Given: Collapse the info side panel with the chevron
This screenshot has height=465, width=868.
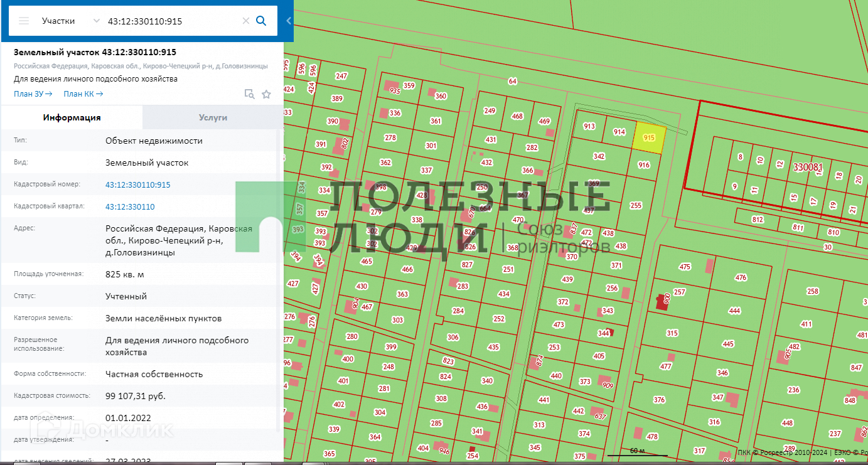Looking at the screenshot, I should click(289, 21).
